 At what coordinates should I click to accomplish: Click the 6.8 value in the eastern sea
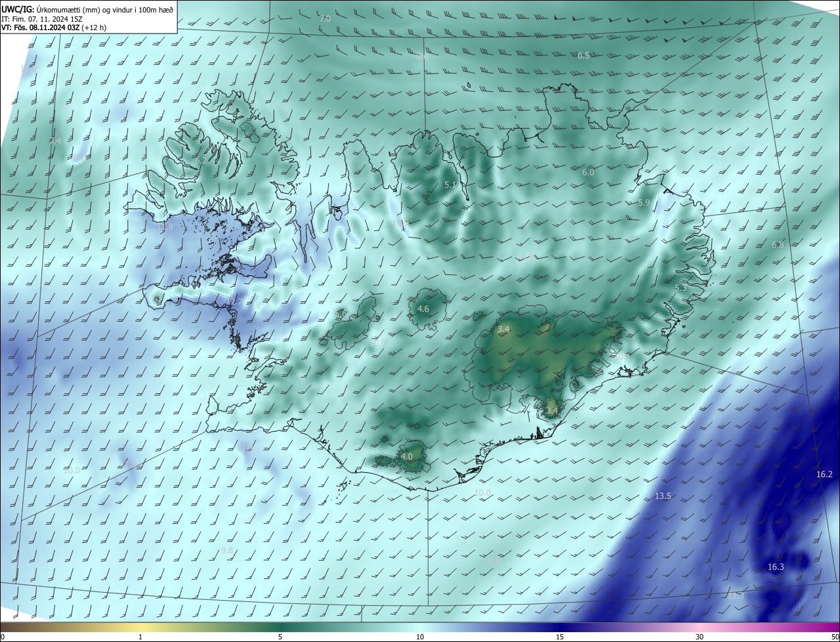[778, 245]
